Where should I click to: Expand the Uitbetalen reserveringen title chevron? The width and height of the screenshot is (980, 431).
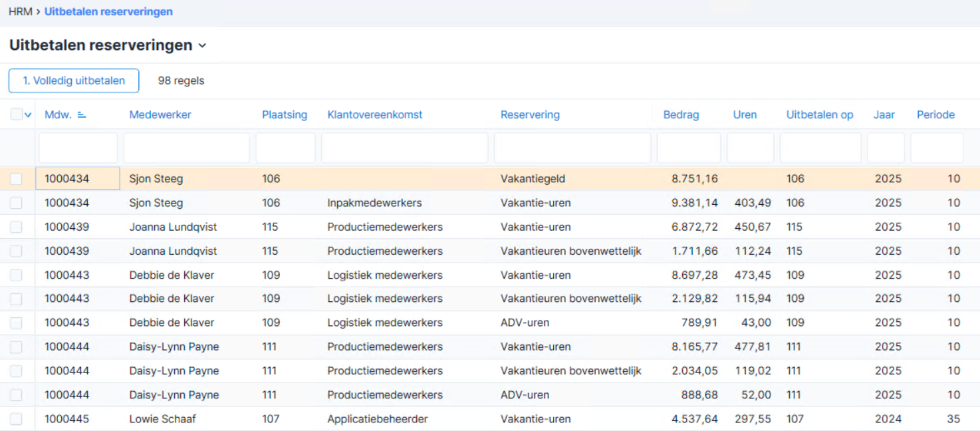(x=202, y=46)
